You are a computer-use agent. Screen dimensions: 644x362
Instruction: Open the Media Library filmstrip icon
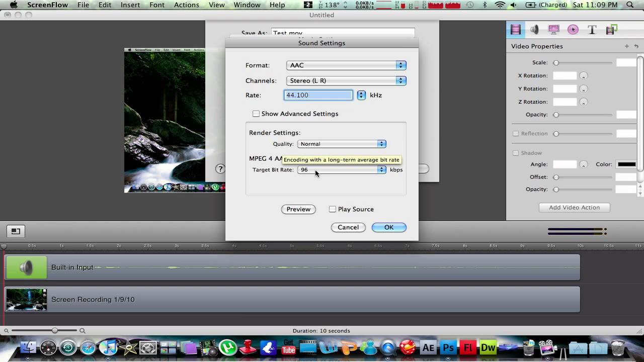pos(611,30)
